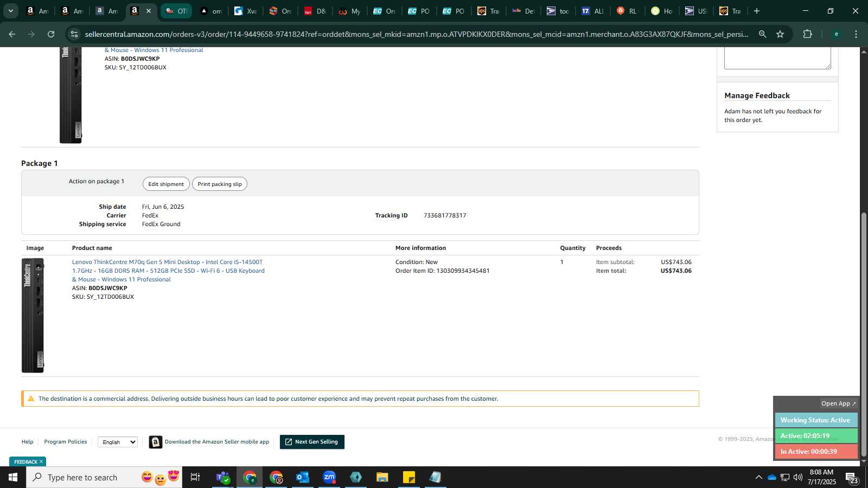Show hidden system tray icons
868x488 pixels.
[758, 477]
